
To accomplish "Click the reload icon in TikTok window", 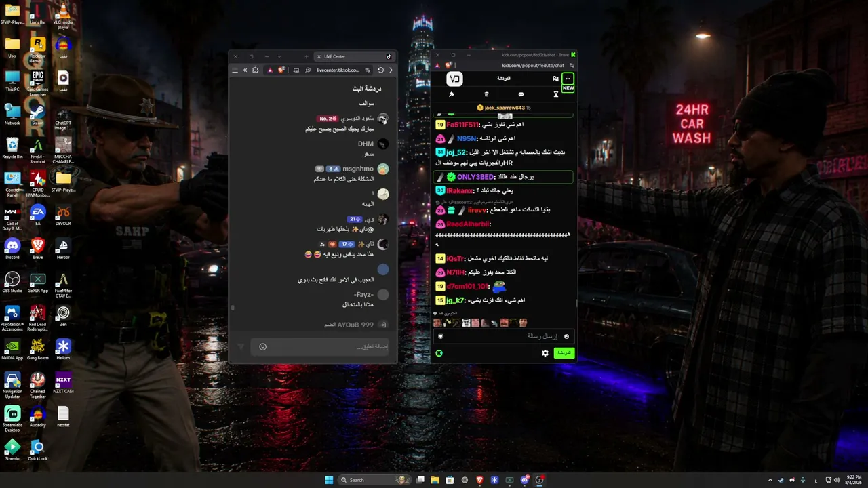I will click(380, 70).
